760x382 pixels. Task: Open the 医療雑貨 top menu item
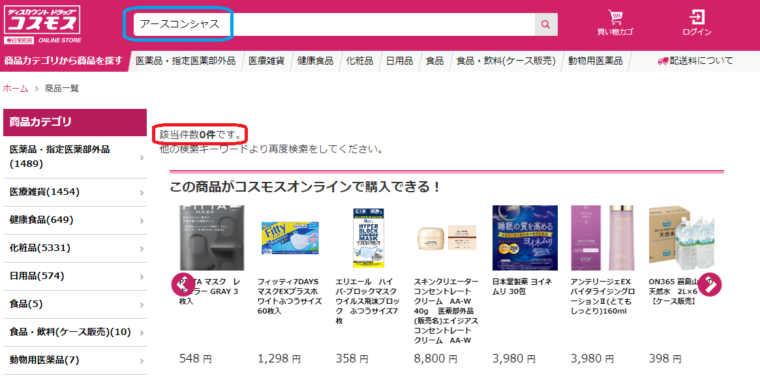(266, 61)
